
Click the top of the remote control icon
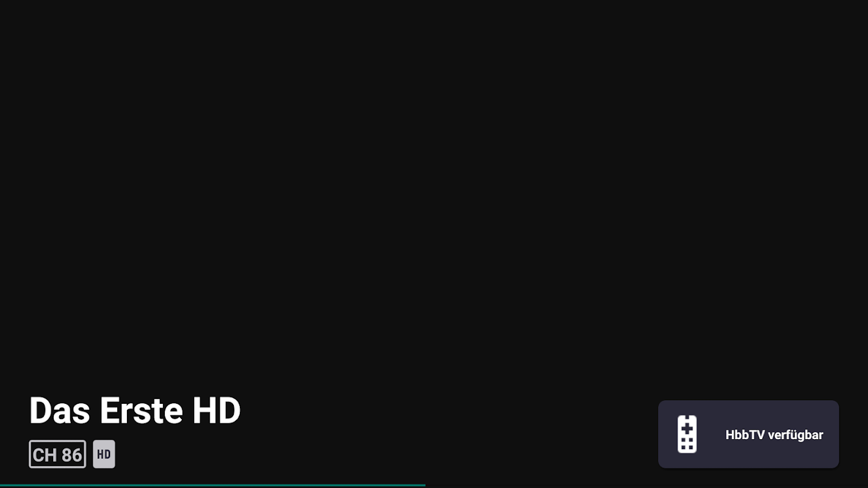687,418
